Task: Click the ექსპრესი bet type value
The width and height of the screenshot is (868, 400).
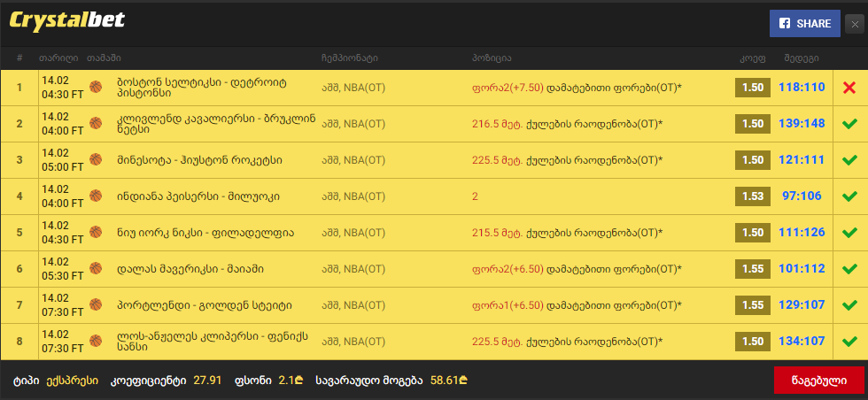Action: tap(73, 381)
